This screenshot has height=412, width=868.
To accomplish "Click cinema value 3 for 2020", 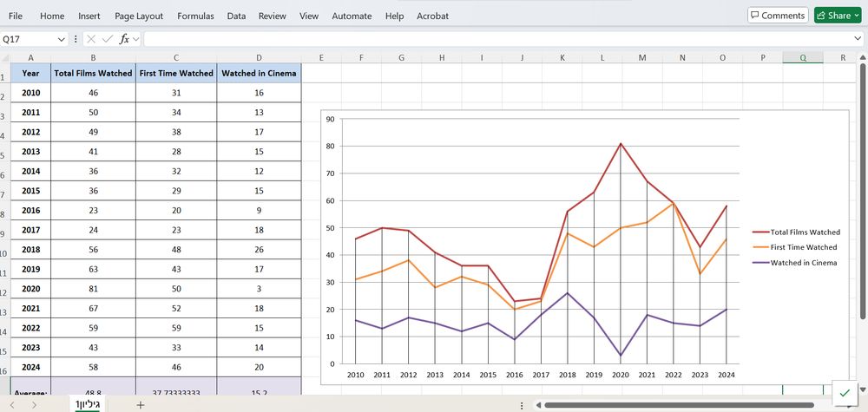I will 259,289.
